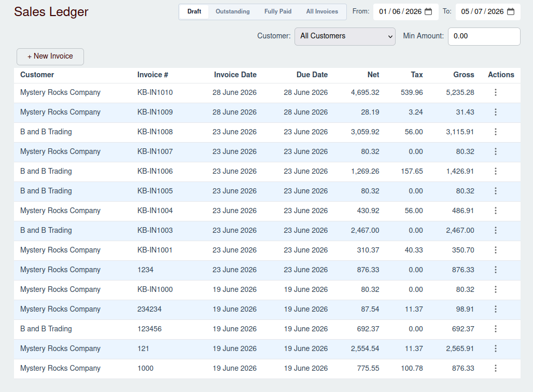
Task: Expand the All Customers dropdown
Action: [x=345, y=36]
